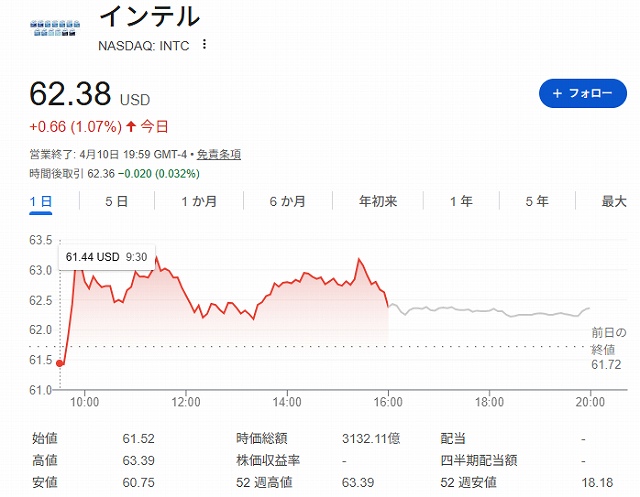Show the 年初来 year-to-date chart
640x497 pixels.
[378, 201]
